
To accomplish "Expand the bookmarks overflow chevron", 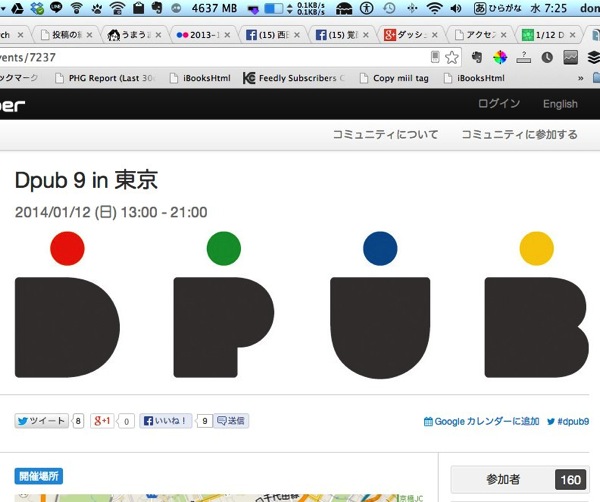I will pos(580,78).
